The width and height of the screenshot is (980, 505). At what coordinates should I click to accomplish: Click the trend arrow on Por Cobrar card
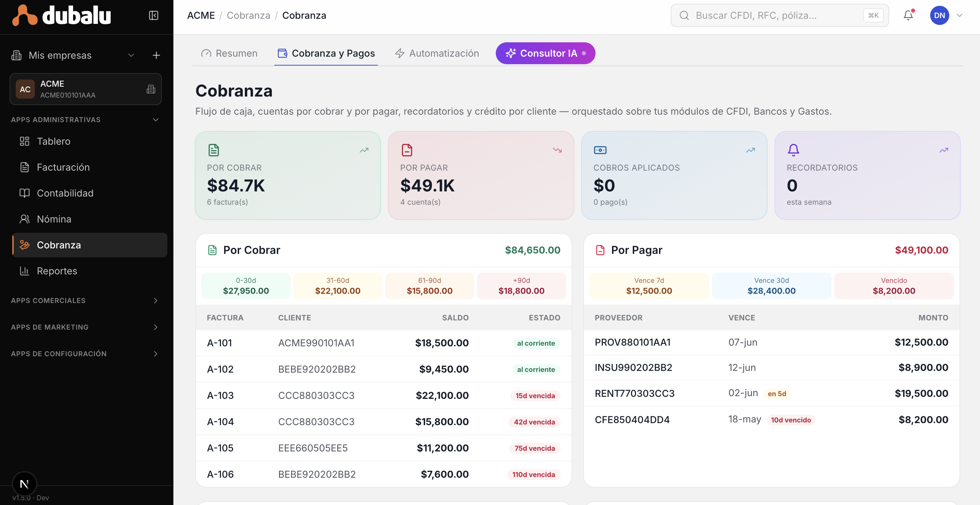point(364,150)
